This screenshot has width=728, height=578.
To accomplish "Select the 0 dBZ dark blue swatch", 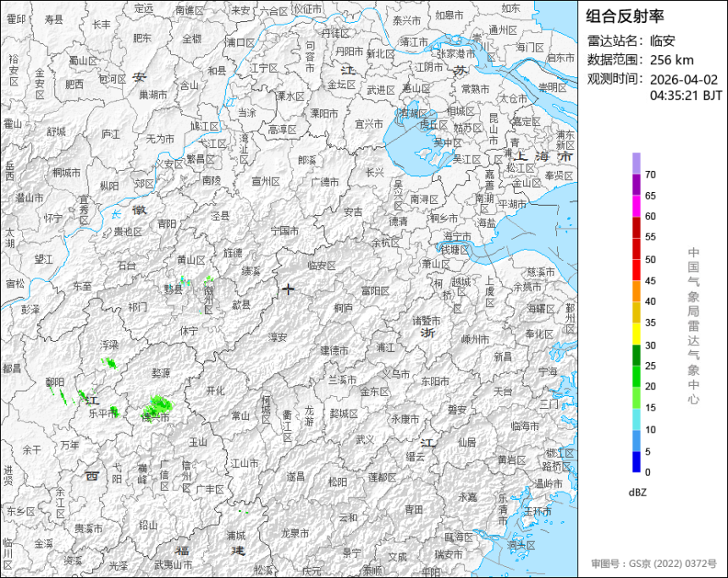I will (636, 462).
